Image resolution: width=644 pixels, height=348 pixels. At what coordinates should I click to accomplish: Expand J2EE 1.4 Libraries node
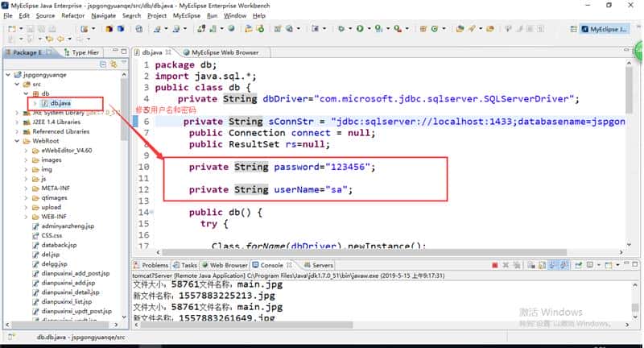point(17,122)
